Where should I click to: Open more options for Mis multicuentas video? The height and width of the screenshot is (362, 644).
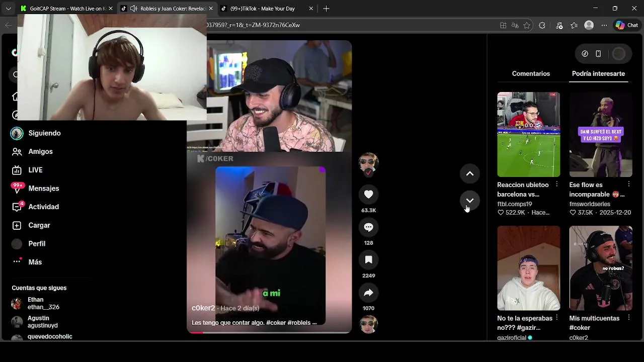[x=628, y=318]
